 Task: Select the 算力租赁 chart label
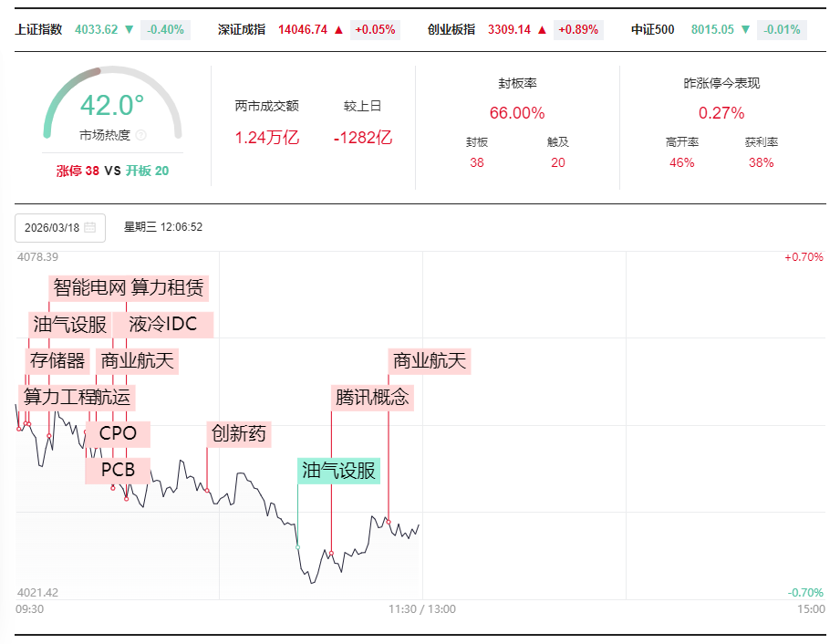(169, 288)
